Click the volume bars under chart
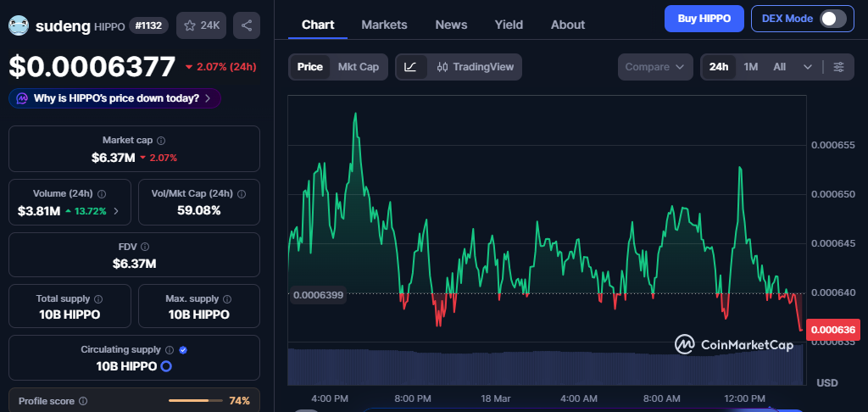The height and width of the screenshot is (412, 868). coord(545,367)
